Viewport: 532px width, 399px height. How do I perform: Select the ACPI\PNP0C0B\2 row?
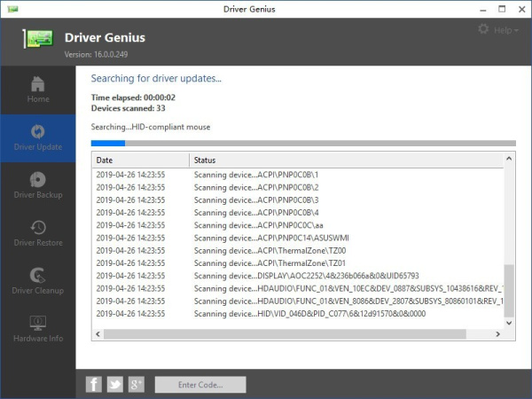(298, 187)
